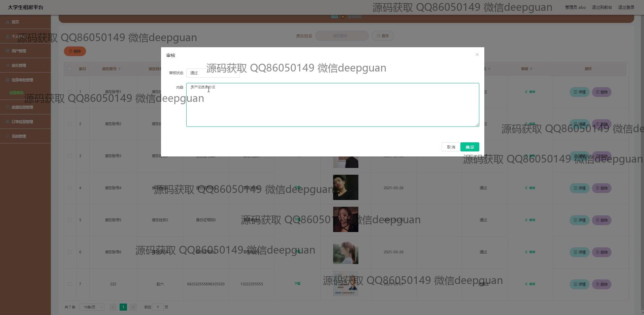Open the 10条/页 page size dropdown
This screenshot has height=315, width=644.
point(92,307)
